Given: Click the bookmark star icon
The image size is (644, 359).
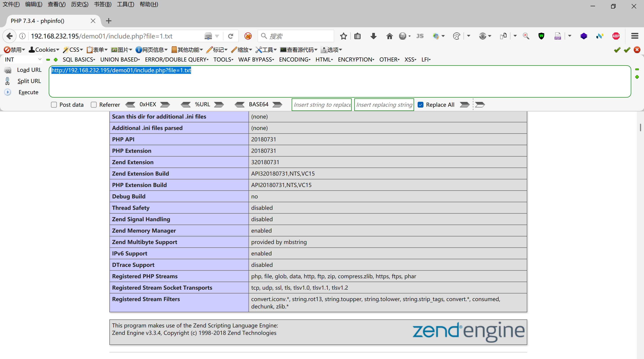Looking at the screenshot, I should coord(343,36).
